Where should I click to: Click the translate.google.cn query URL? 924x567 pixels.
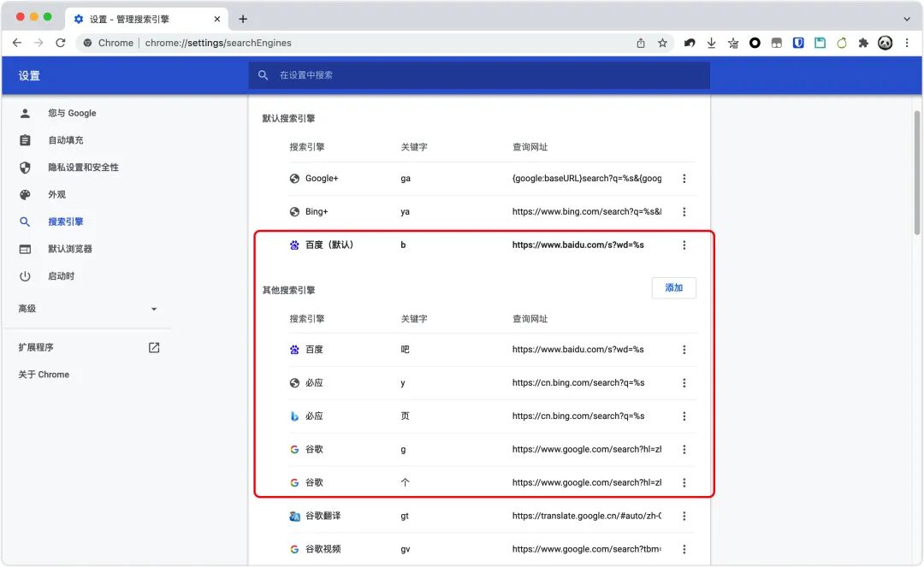586,516
